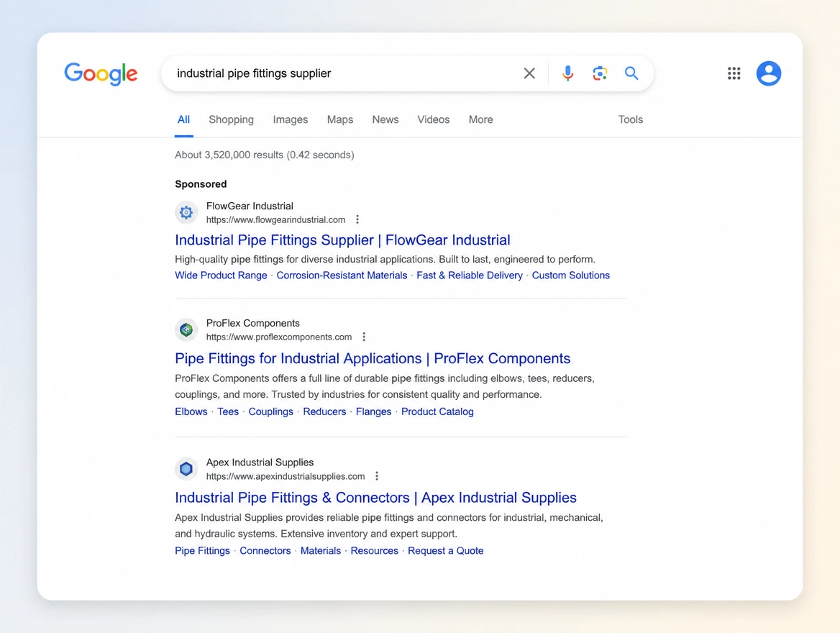This screenshot has height=633, width=840.
Task: Clear the search query with X icon
Action: [x=529, y=73]
